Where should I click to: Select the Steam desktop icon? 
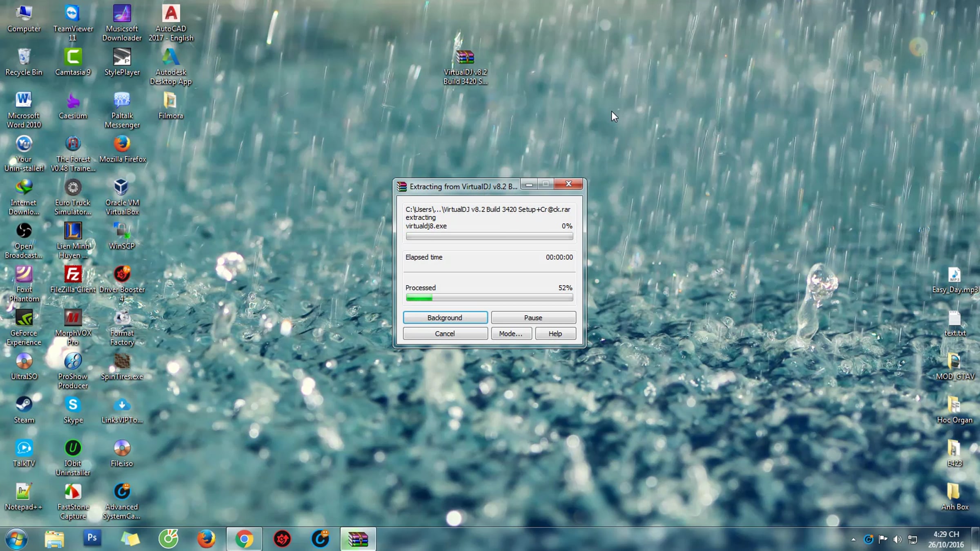click(x=24, y=405)
